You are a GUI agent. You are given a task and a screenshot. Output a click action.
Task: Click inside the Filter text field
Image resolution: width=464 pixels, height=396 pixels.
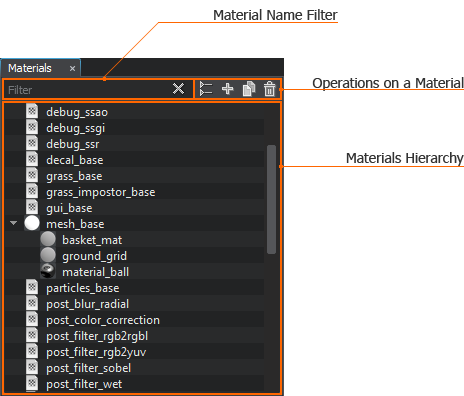point(88,90)
